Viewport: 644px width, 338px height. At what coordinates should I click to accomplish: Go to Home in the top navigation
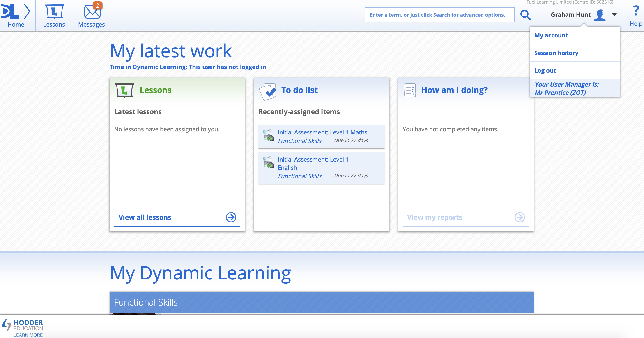tap(16, 25)
